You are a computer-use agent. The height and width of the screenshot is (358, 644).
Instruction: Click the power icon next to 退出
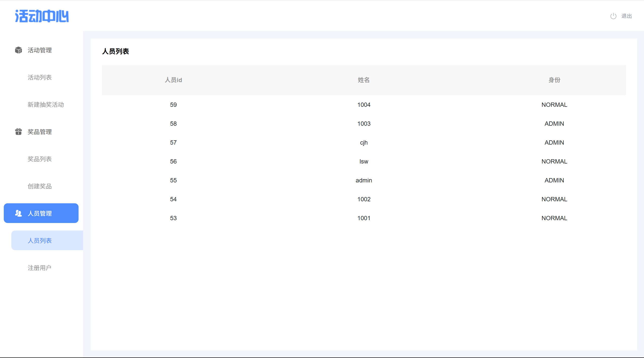pyautogui.click(x=613, y=16)
